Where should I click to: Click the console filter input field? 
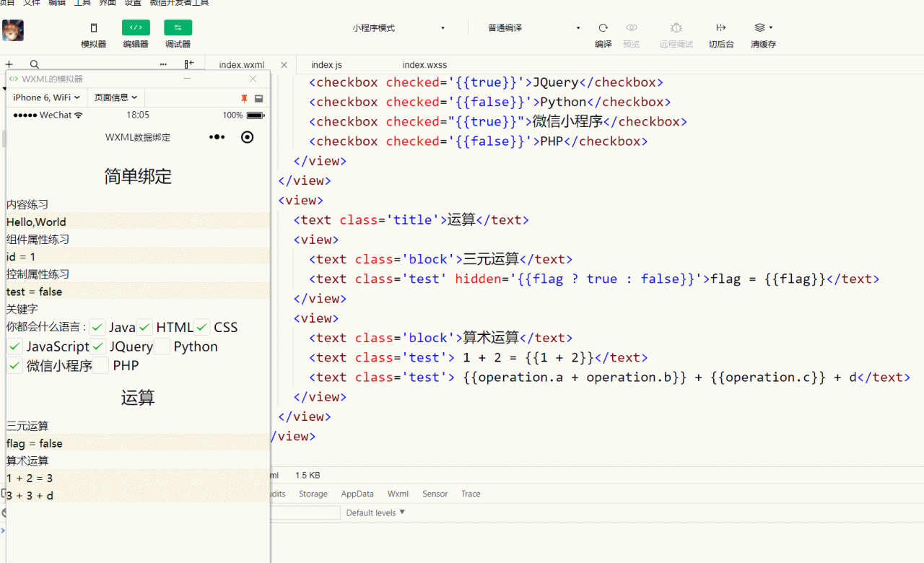tap(305, 512)
